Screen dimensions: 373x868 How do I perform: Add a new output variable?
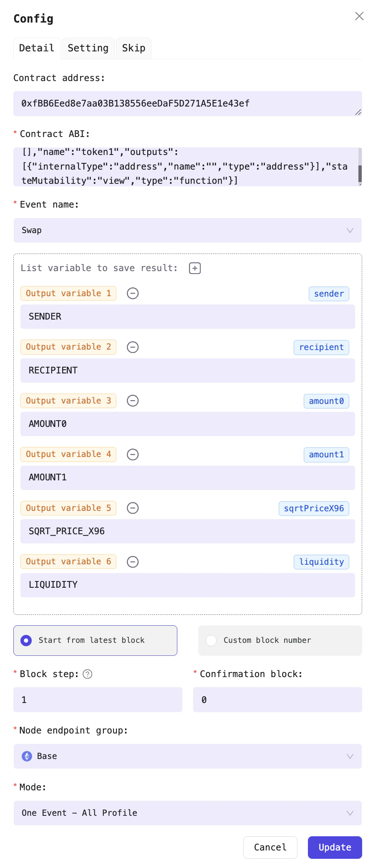[x=194, y=268]
